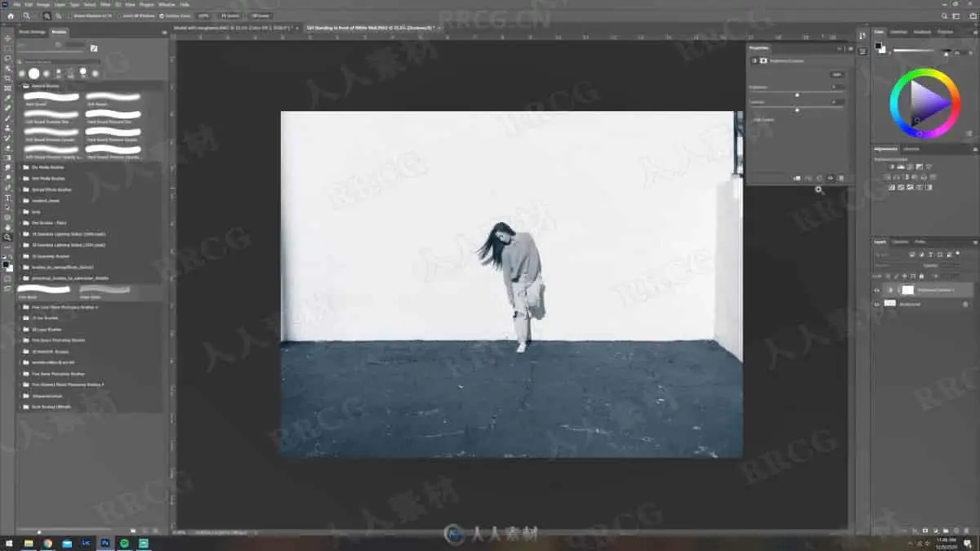The height and width of the screenshot is (551, 980).
Task: Select the Move tool
Action: pos(8,38)
